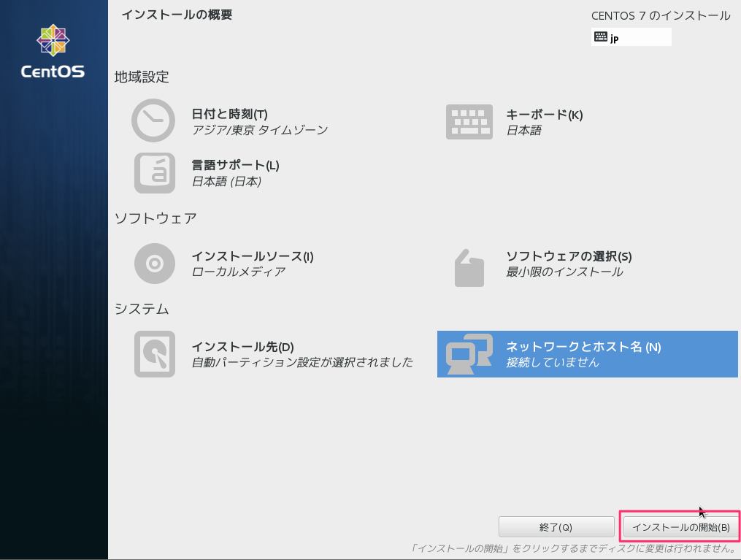Image resolution: width=741 pixels, height=560 pixels.
Task: Select the インストールソース disc icon
Action: pyautogui.click(x=155, y=264)
